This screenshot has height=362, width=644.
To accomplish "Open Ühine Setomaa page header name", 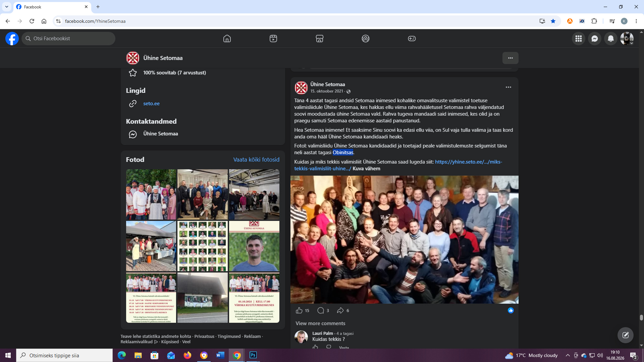I will (163, 58).
